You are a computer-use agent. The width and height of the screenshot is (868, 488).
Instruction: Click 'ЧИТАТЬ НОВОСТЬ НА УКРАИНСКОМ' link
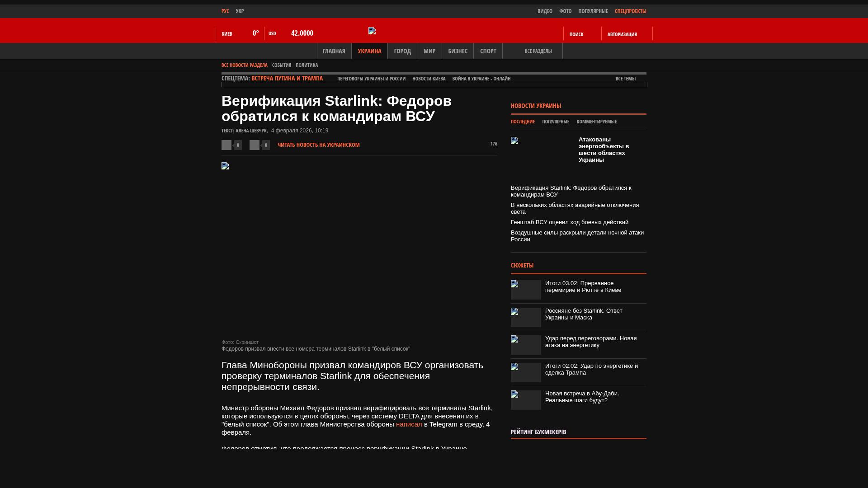(x=318, y=145)
